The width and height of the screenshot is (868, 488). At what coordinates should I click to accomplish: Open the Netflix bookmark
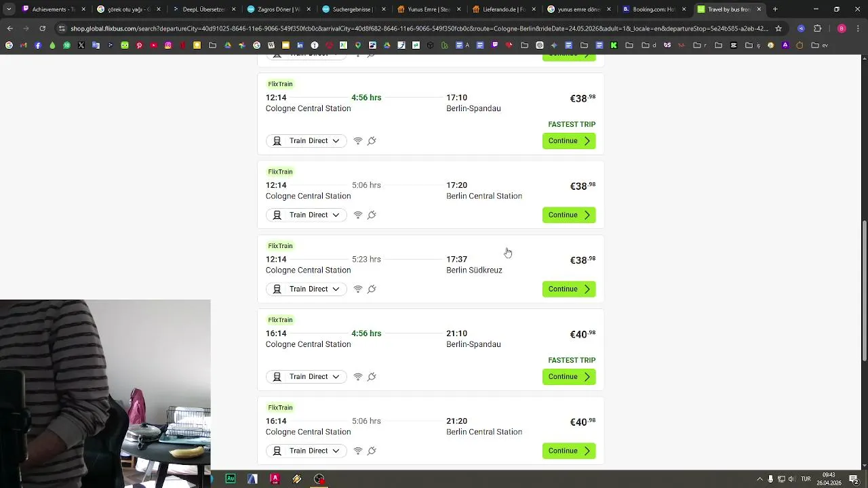[x=182, y=45]
